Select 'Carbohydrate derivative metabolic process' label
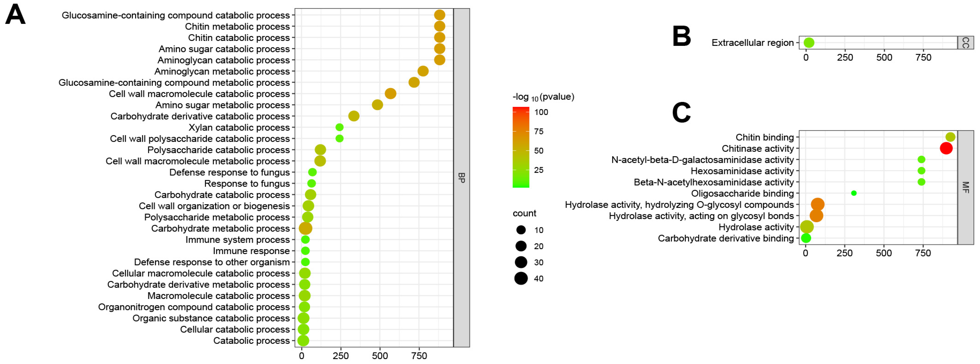This screenshot has height=364, width=980. tap(199, 285)
